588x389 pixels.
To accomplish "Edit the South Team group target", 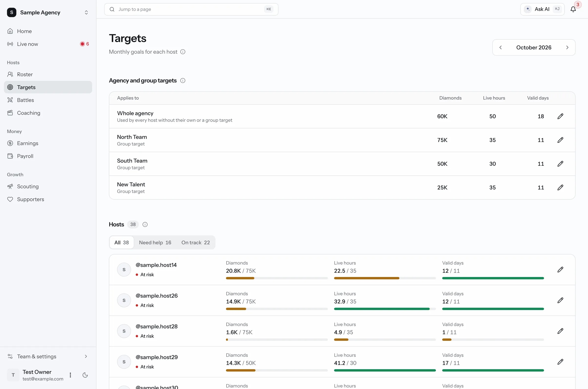I will click(560, 164).
